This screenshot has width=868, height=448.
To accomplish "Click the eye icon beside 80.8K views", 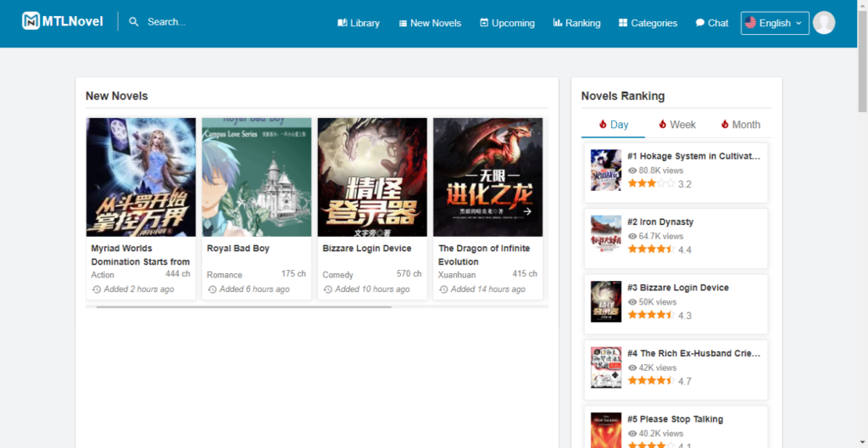I will [x=632, y=171].
